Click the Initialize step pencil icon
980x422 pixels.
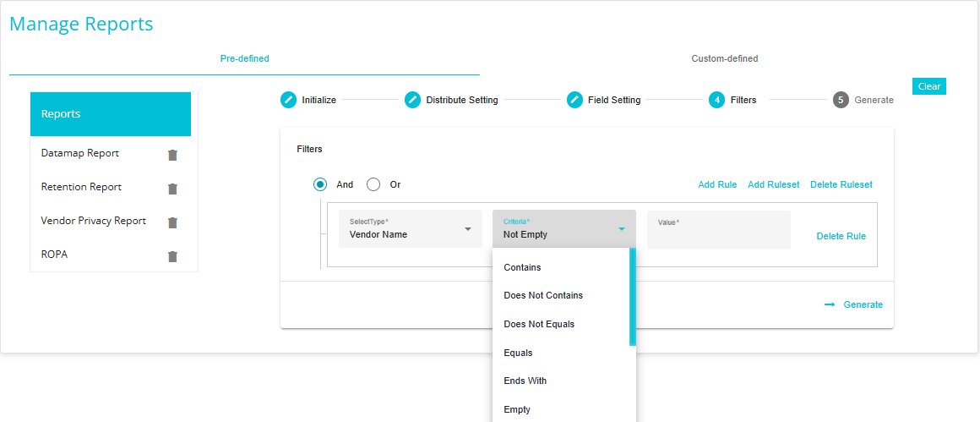[x=288, y=100]
